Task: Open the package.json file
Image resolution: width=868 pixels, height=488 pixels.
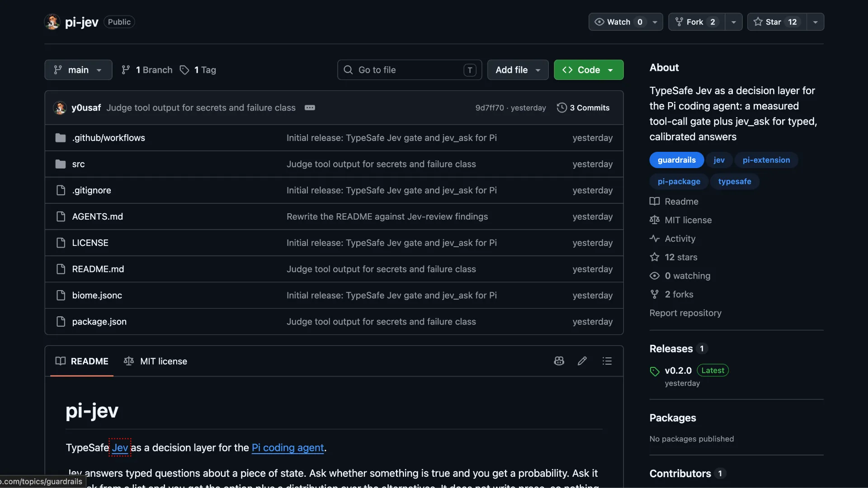Action: click(99, 322)
